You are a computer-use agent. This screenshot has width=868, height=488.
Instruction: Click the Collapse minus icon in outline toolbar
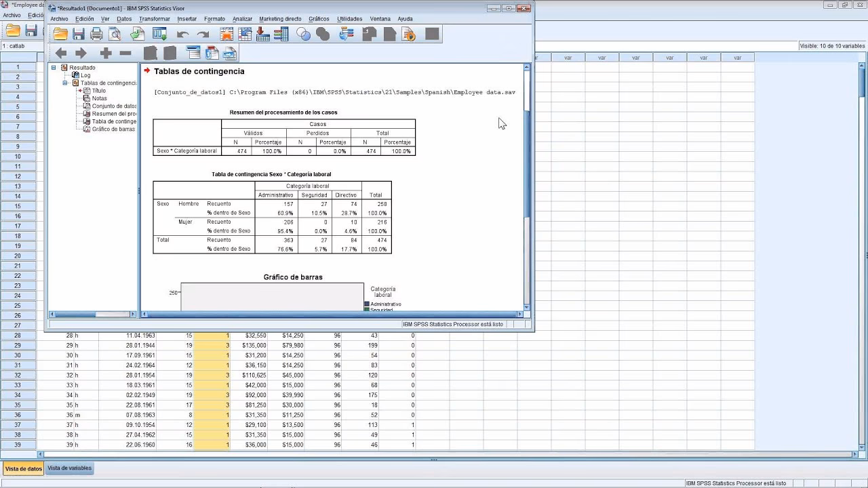pyautogui.click(x=125, y=53)
